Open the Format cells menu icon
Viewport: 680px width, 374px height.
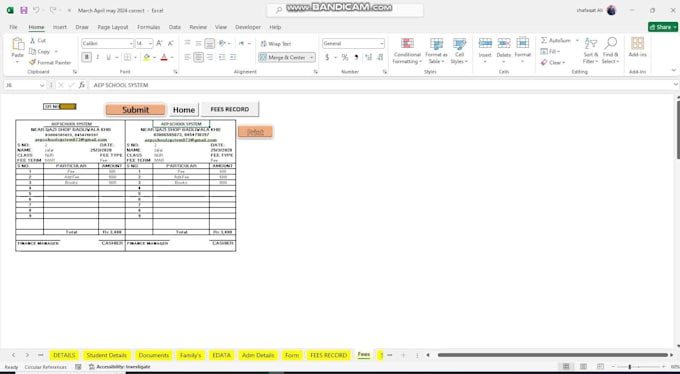point(523,43)
